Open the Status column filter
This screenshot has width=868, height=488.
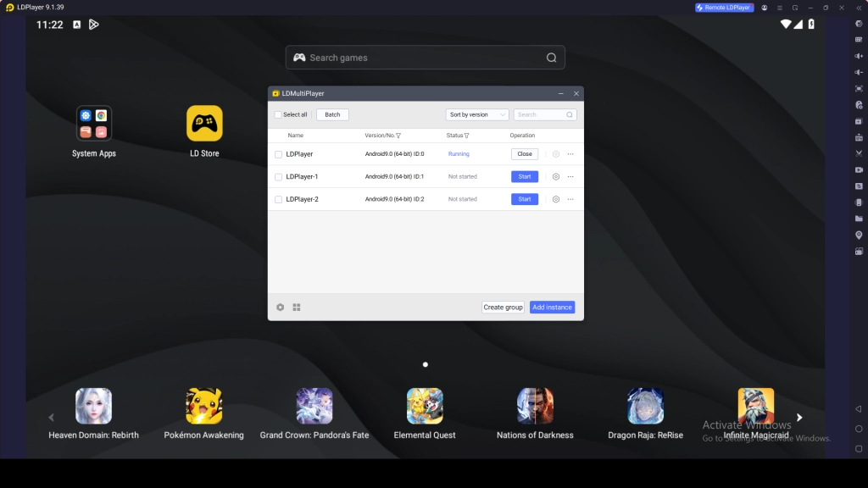coord(466,136)
